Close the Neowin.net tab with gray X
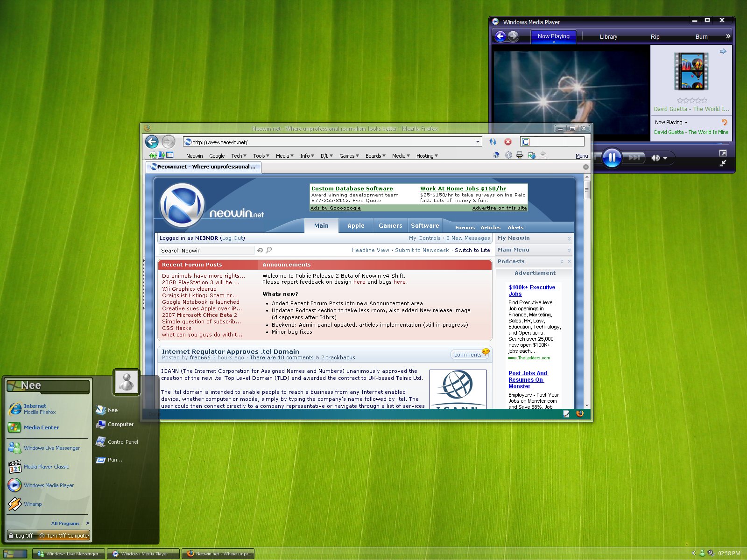 click(586, 167)
